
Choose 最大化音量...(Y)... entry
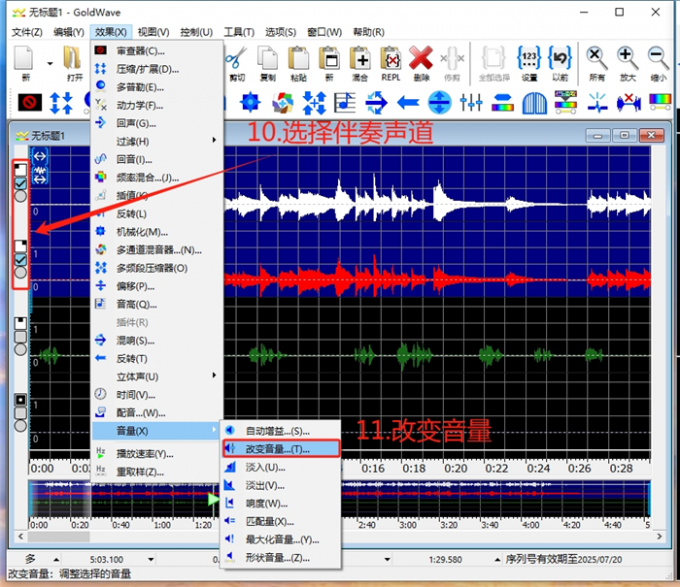[281, 539]
